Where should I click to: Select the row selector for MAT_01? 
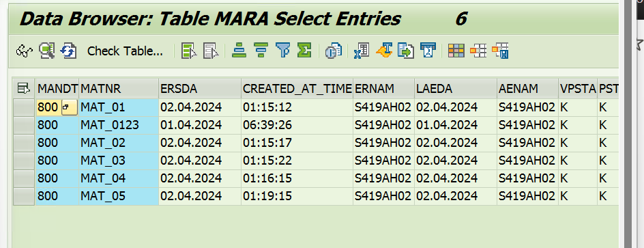(24, 108)
